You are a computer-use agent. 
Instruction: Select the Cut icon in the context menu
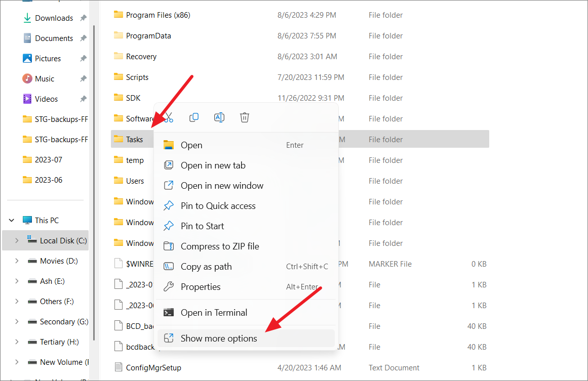(x=169, y=117)
